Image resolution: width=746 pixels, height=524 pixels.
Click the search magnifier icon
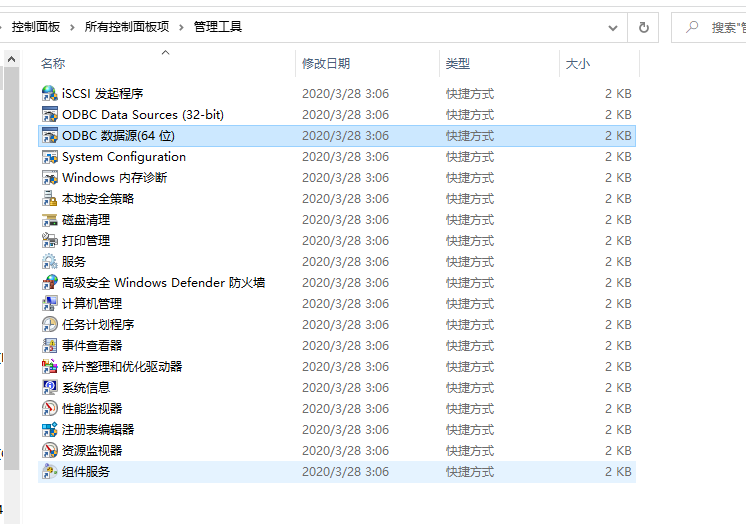pos(692,27)
